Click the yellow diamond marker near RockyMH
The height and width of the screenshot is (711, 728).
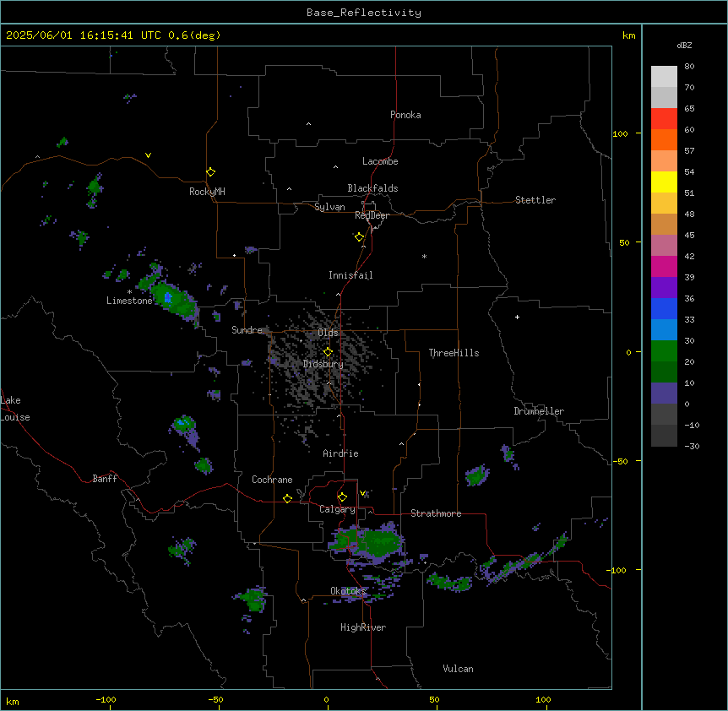coord(210,172)
